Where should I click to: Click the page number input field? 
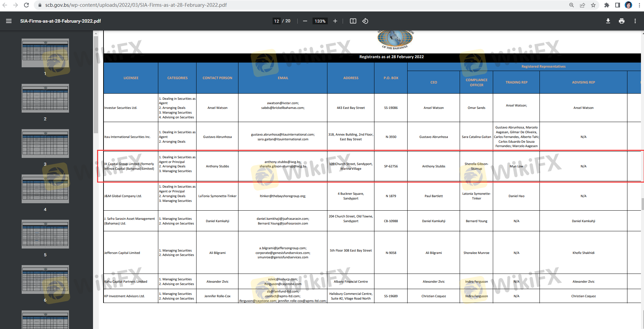coord(276,21)
